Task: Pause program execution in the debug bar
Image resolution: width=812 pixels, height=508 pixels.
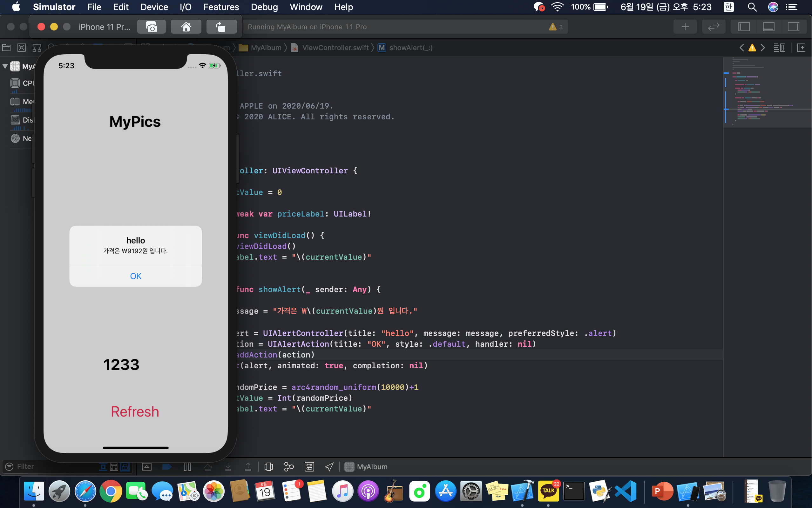Action: pos(187,467)
